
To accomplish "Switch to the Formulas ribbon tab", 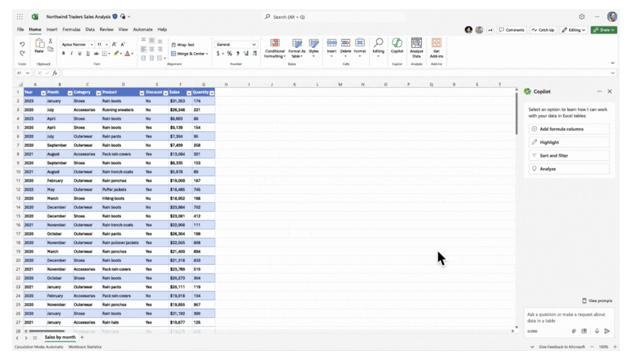I will (x=71, y=30).
